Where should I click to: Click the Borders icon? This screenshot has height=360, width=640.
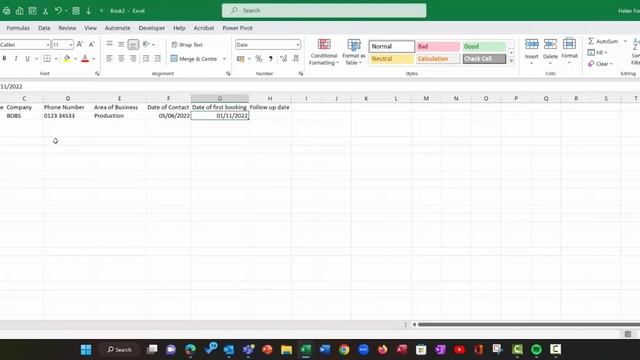click(47, 59)
